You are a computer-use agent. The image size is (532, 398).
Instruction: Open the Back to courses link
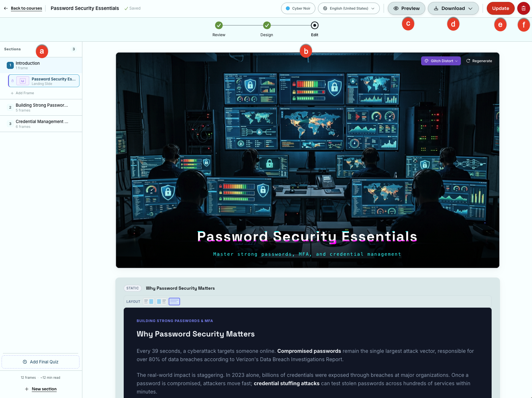(26, 8)
